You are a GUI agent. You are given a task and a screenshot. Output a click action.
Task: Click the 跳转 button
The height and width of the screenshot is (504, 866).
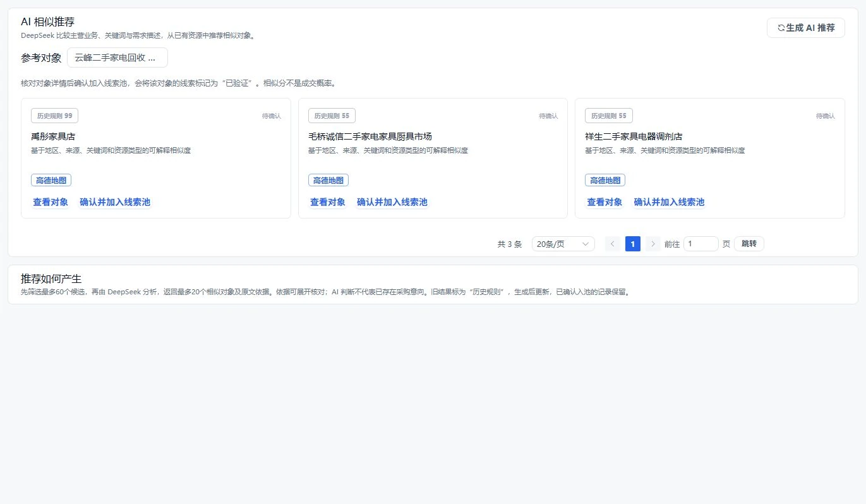pos(749,244)
